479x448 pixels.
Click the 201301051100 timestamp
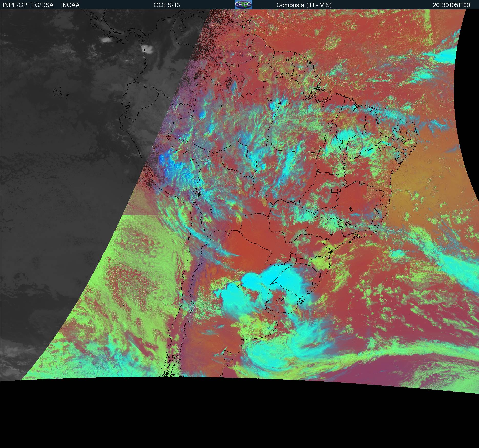451,5
